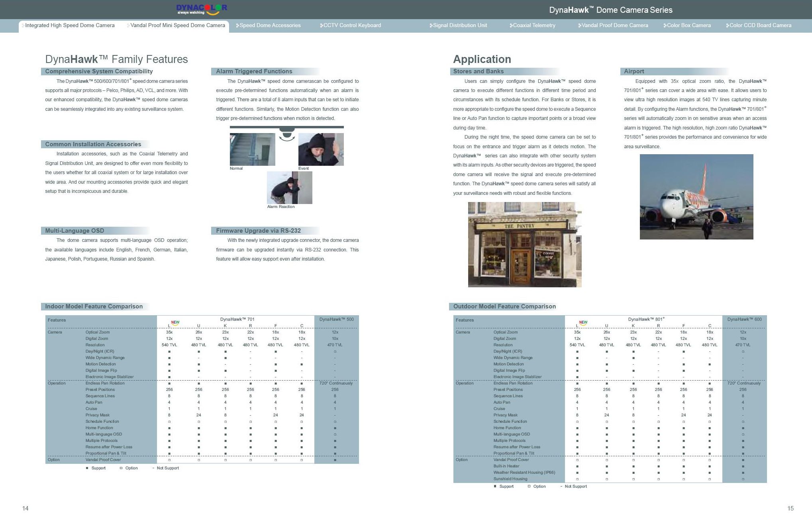Click page number 14
This screenshot has width=812, height=524.
[x=25, y=508]
